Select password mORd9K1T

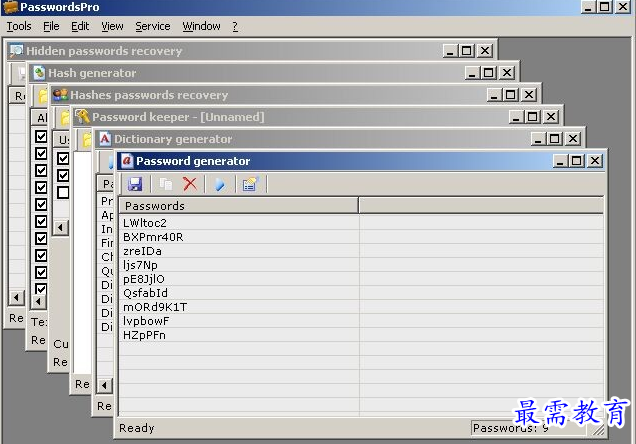(155, 307)
